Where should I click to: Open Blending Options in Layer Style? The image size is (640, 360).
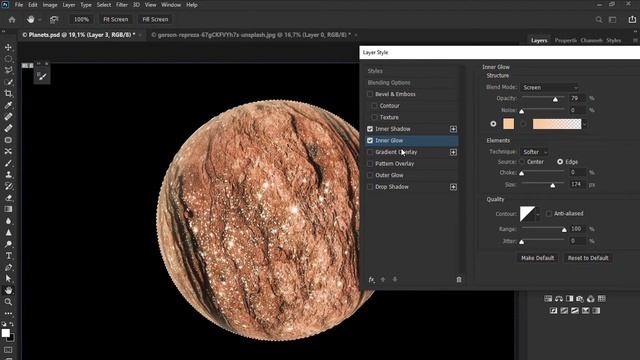pos(389,82)
